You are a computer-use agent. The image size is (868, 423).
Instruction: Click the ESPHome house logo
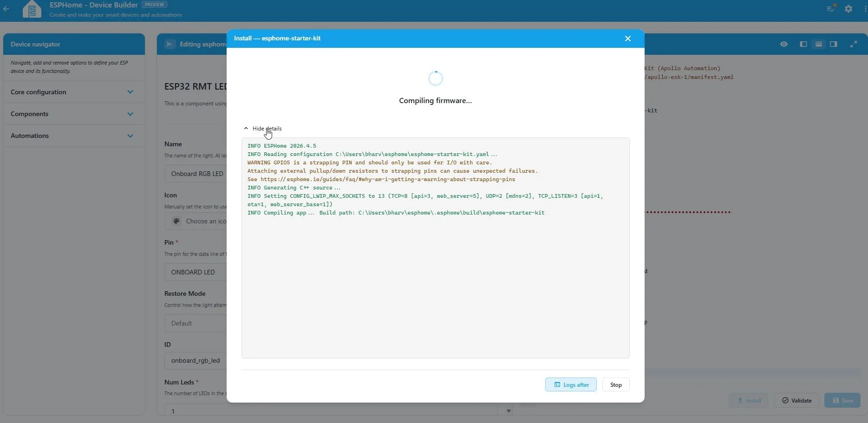pos(32,9)
